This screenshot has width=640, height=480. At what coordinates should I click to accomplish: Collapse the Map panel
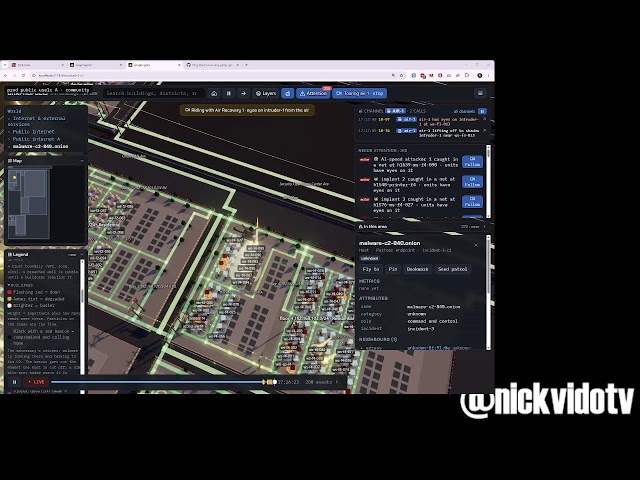point(82,161)
